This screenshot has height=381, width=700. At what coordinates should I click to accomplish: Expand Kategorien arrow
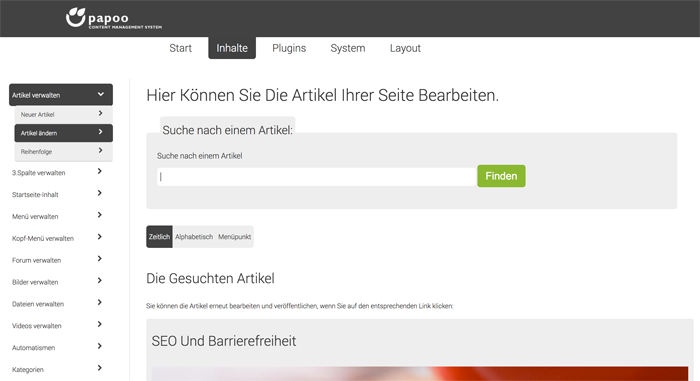[100, 368]
